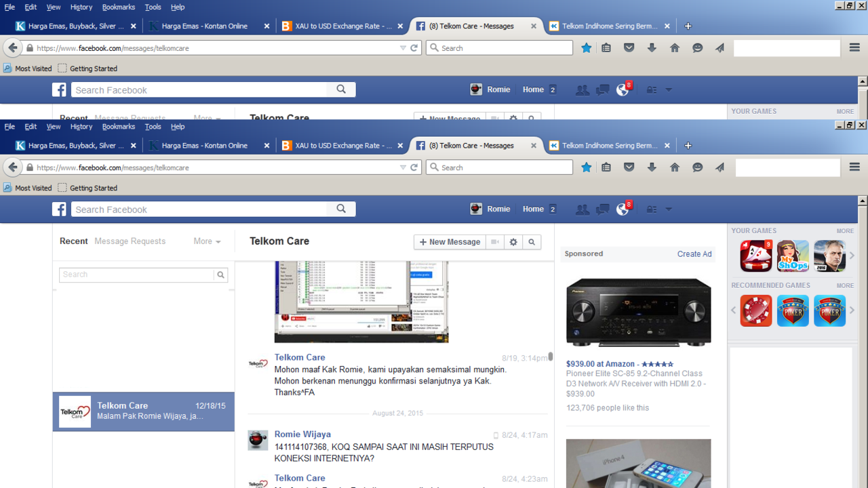Open the History menu in the front window
The height and width of the screenshot is (488, 868).
point(81,127)
